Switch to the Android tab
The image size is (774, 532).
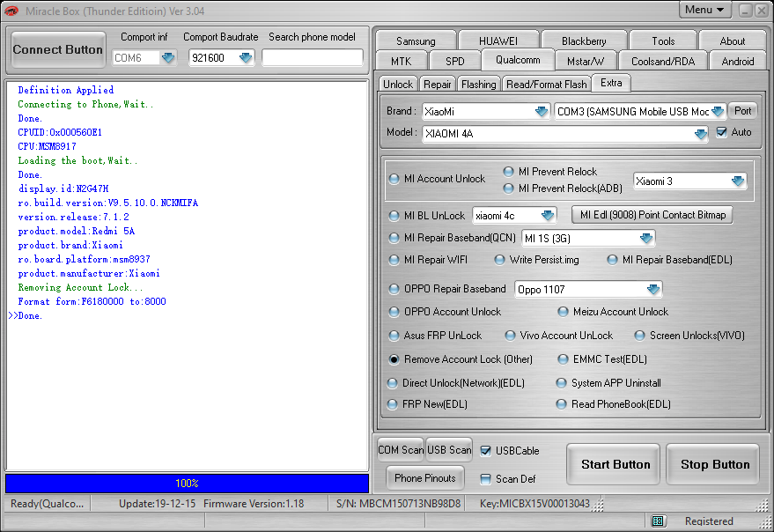(x=738, y=62)
